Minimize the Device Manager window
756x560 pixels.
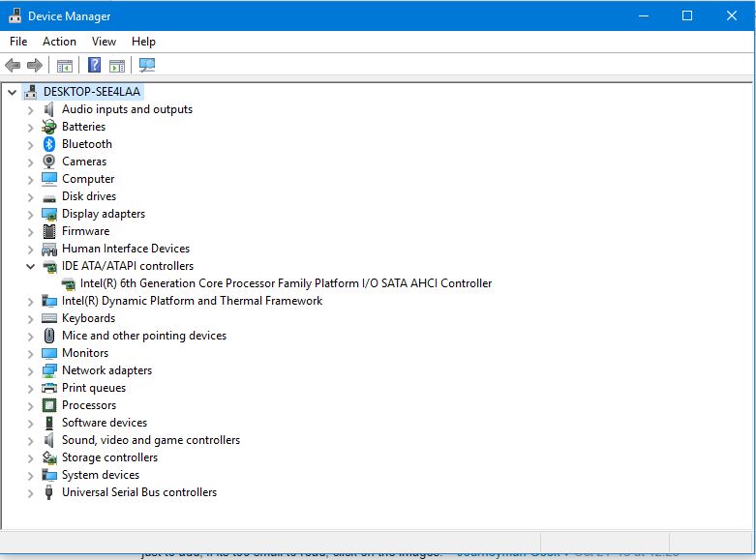pos(643,15)
